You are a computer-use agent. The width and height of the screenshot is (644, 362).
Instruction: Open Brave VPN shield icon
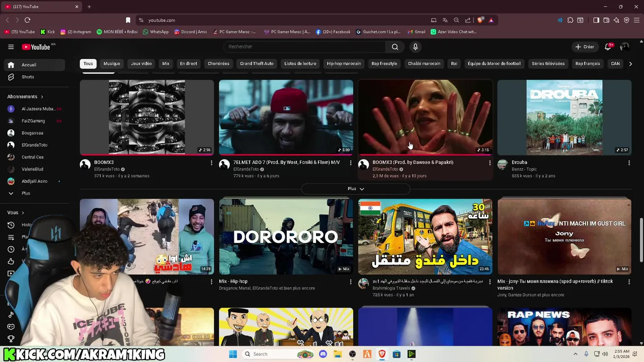[626, 20]
